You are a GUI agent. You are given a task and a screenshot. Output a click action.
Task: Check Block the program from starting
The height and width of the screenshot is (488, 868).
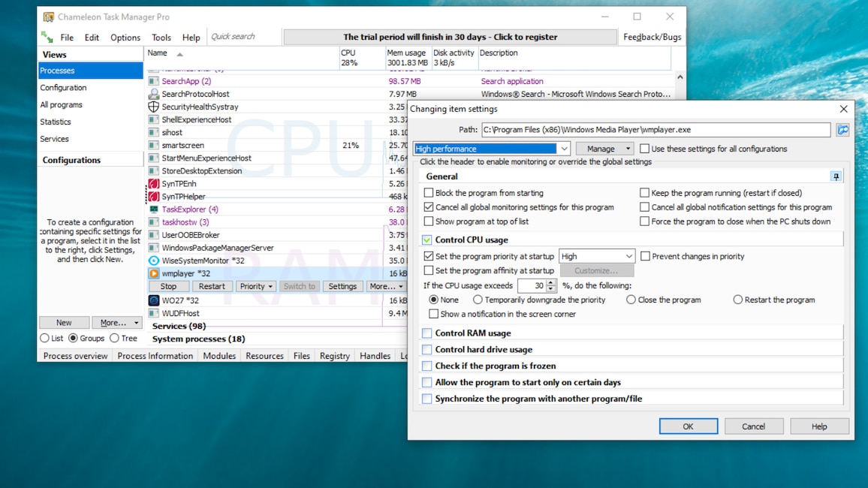click(x=429, y=193)
